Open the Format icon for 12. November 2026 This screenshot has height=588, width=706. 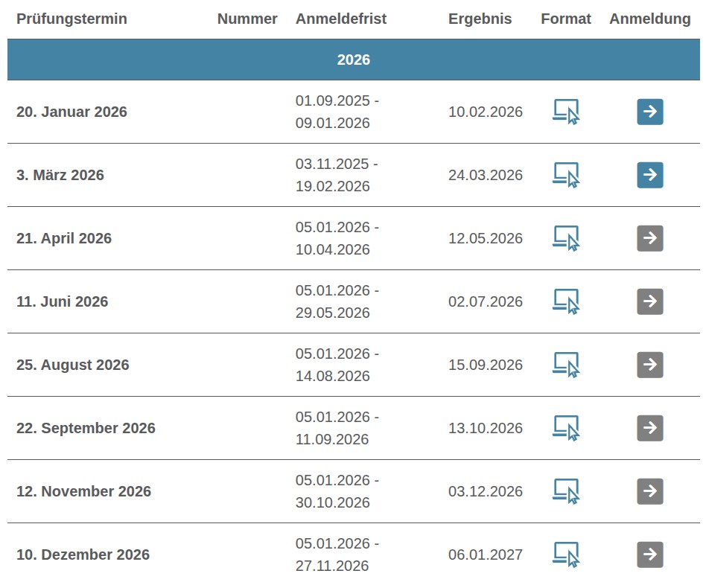[566, 491]
